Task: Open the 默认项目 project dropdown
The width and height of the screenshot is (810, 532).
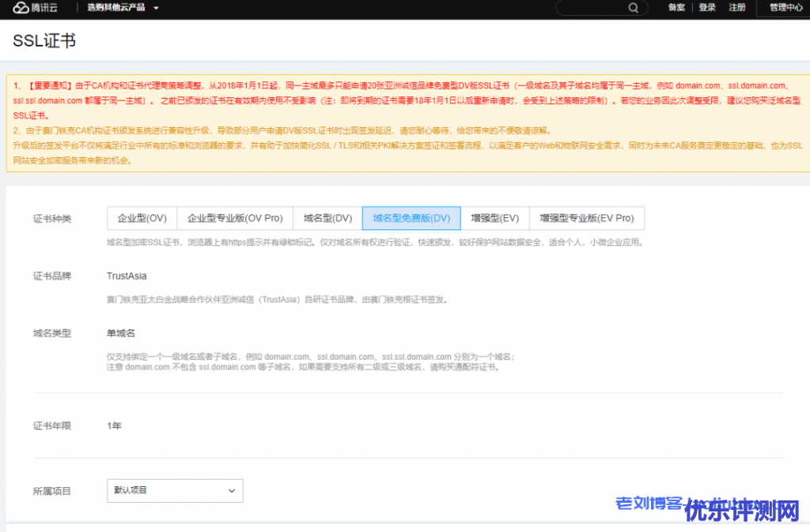Action: click(x=175, y=491)
